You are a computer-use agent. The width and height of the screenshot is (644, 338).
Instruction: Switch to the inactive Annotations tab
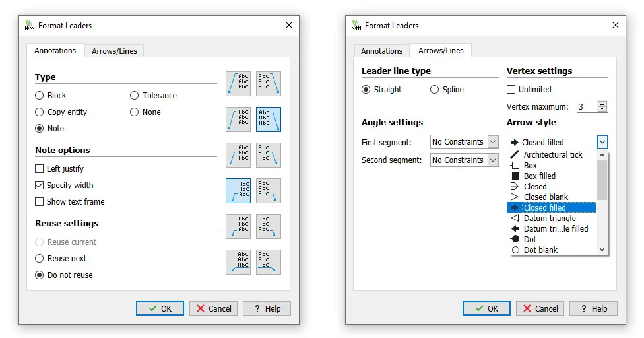coord(381,51)
